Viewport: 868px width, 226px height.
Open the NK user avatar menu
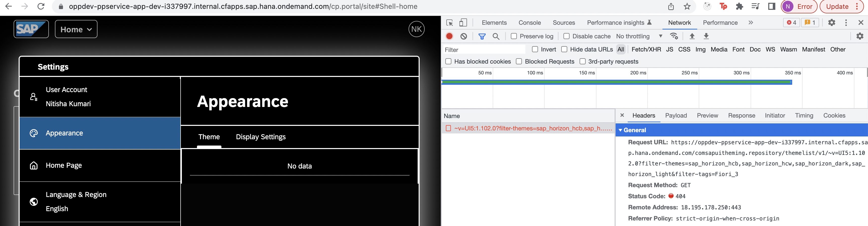(416, 29)
